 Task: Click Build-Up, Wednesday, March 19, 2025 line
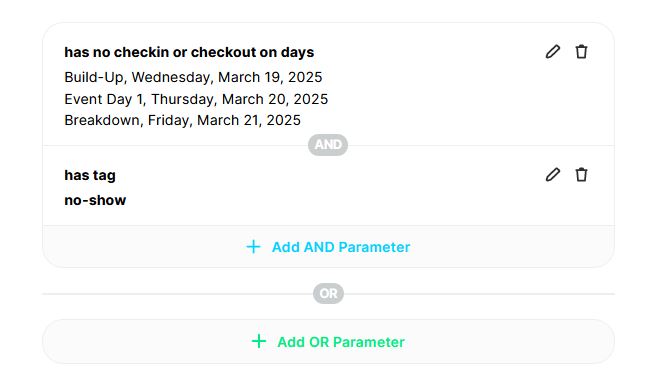193,77
